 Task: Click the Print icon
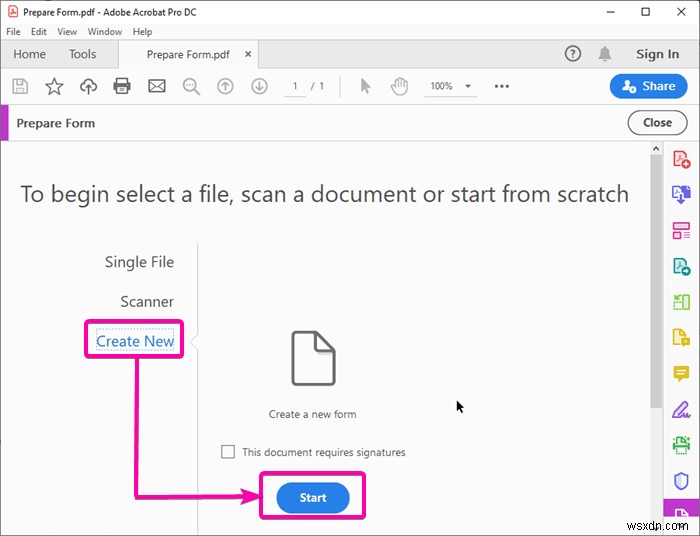122,86
